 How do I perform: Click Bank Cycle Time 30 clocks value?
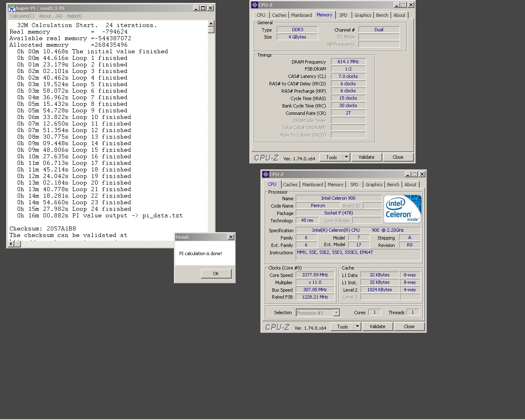click(x=348, y=105)
